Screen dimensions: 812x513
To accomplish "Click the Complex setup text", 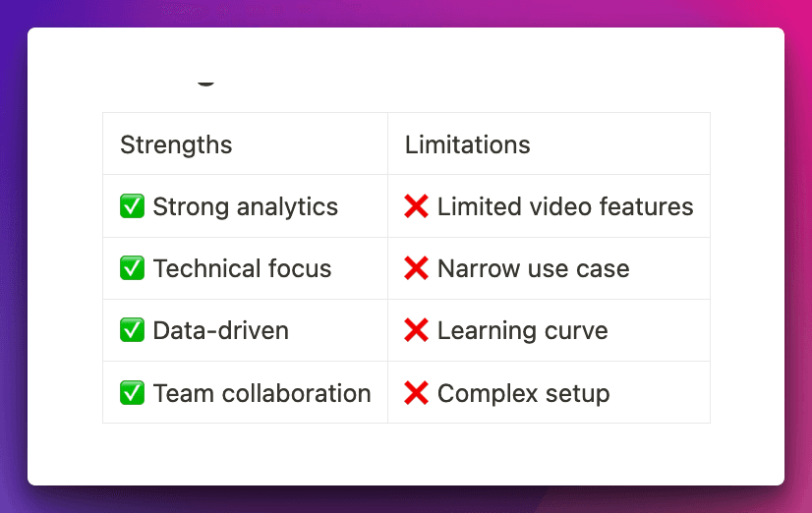I will click(523, 393).
